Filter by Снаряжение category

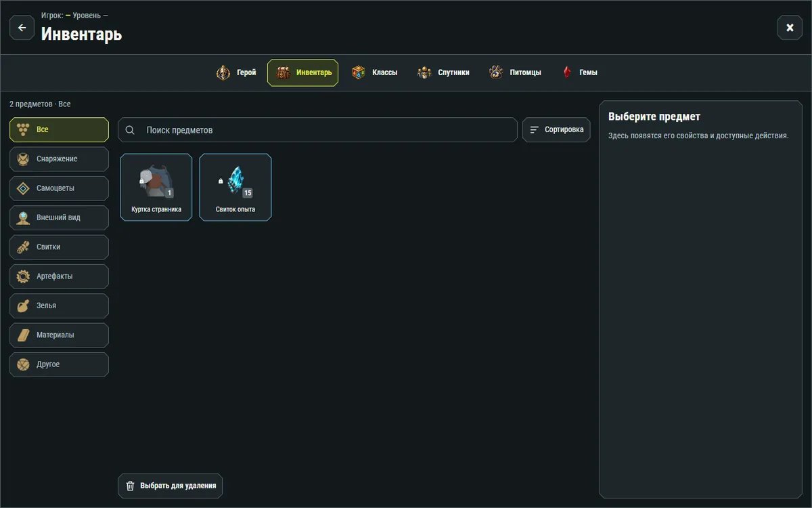pyautogui.click(x=59, y=159)
